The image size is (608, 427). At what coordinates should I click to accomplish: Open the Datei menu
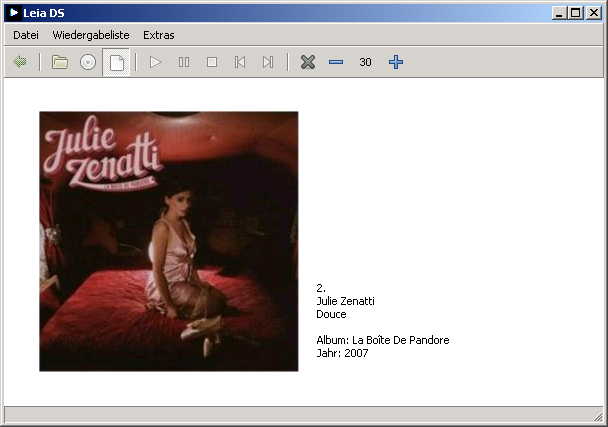(x=26, y=35)
